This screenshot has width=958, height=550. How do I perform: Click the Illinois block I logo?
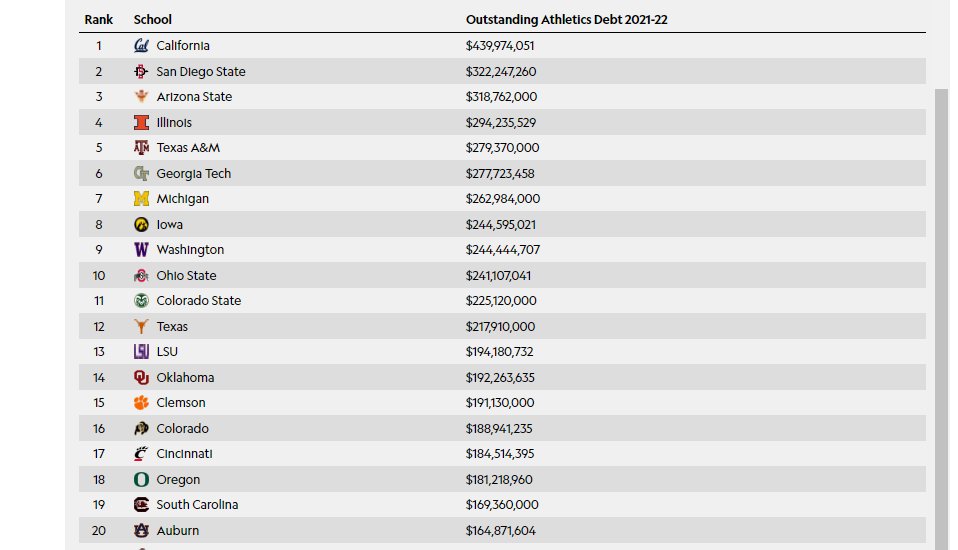point(141,123)
